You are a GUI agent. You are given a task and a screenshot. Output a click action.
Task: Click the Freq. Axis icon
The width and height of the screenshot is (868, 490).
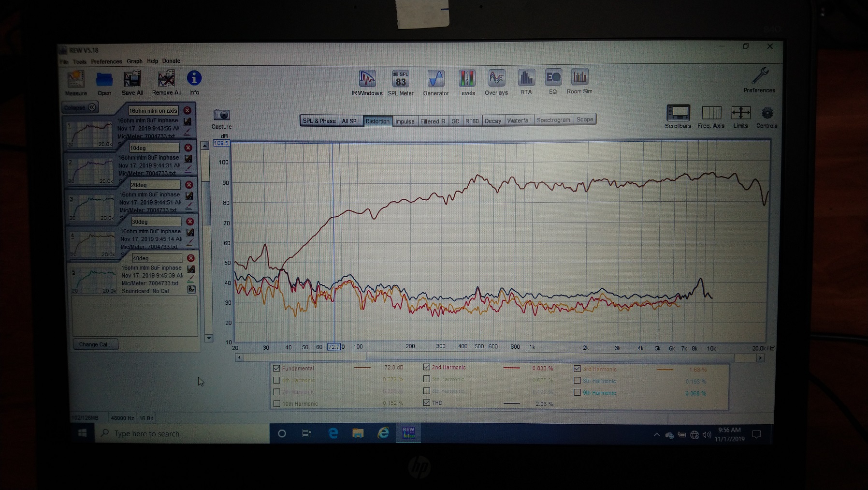pos(711,113)
